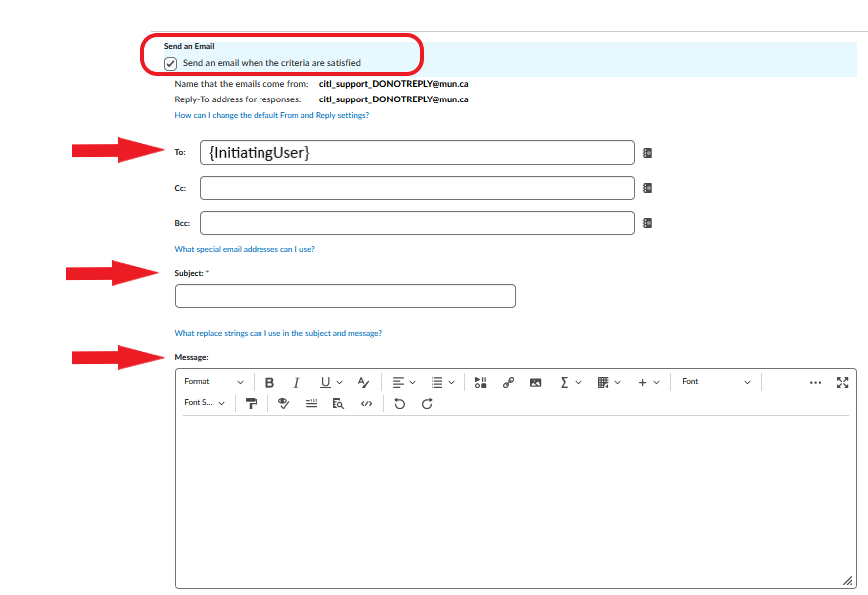The image size is (868, 595).
Task: Expand alignment options arrow
Action: (x=412, y=382)
